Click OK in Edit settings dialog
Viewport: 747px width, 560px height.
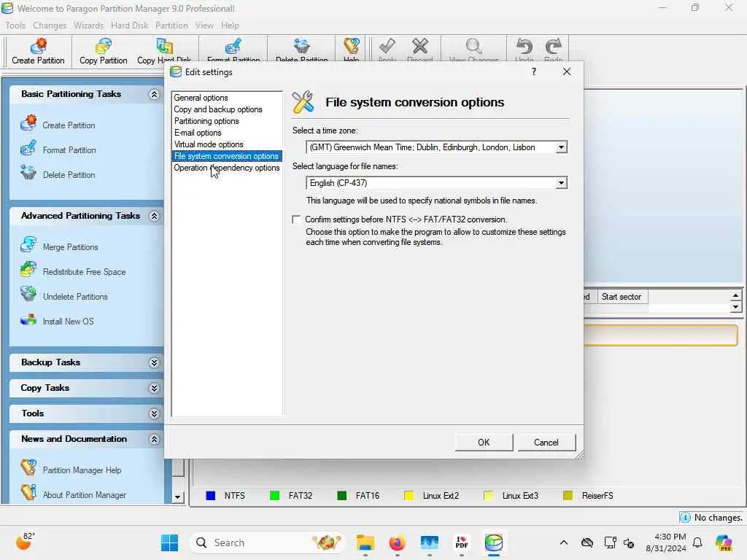[x=484, y=443]
